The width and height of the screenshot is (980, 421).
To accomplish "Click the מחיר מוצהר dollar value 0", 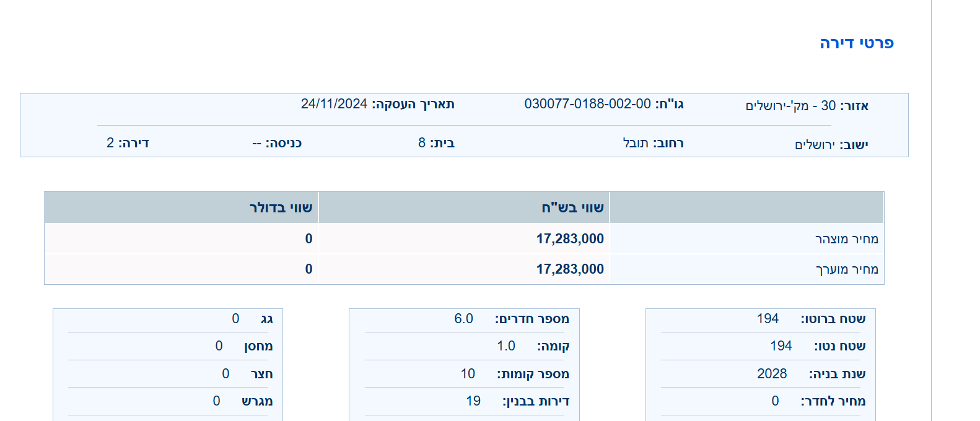I will pyautogui.click(x=308, y=239).
